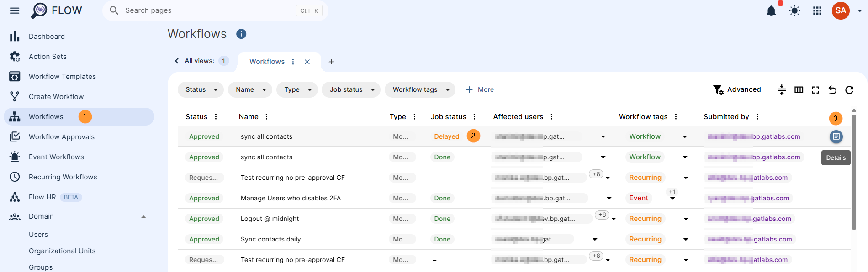Screen dimensions: 868x272
Task: Open Affected users column menu
Action: click(x=551, y=117)
